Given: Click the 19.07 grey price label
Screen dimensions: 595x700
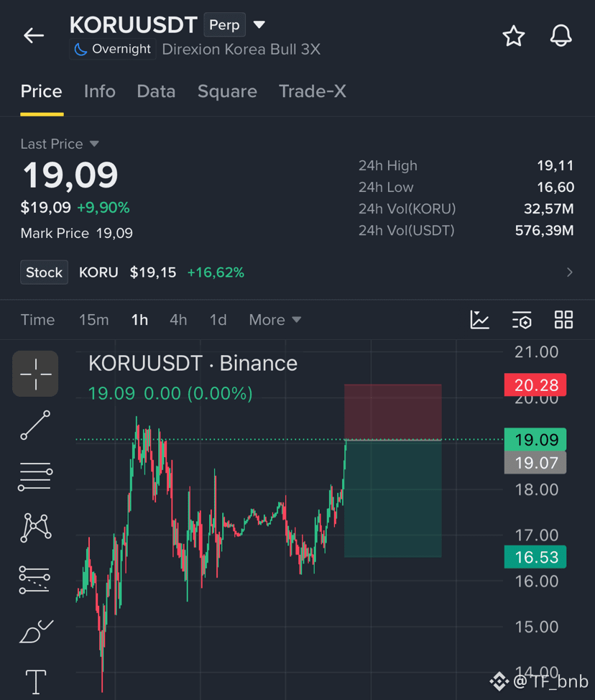Looking at the screenshot, I should tap(535, 463).
